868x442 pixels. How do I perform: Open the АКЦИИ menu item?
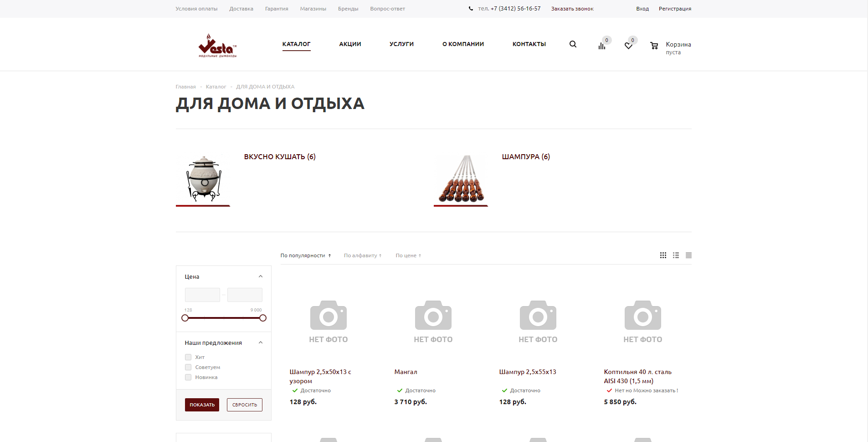click(350, 44)
